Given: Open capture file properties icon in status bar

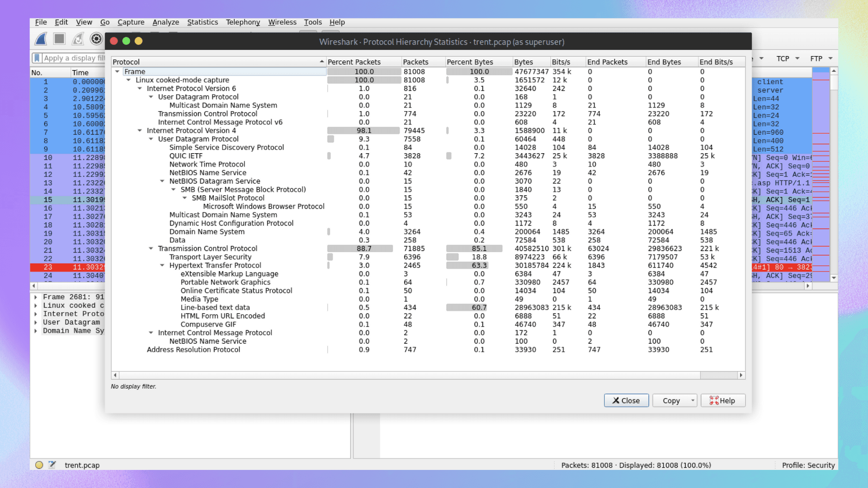Looking at the screenshot, I should (x=52, y=465).
